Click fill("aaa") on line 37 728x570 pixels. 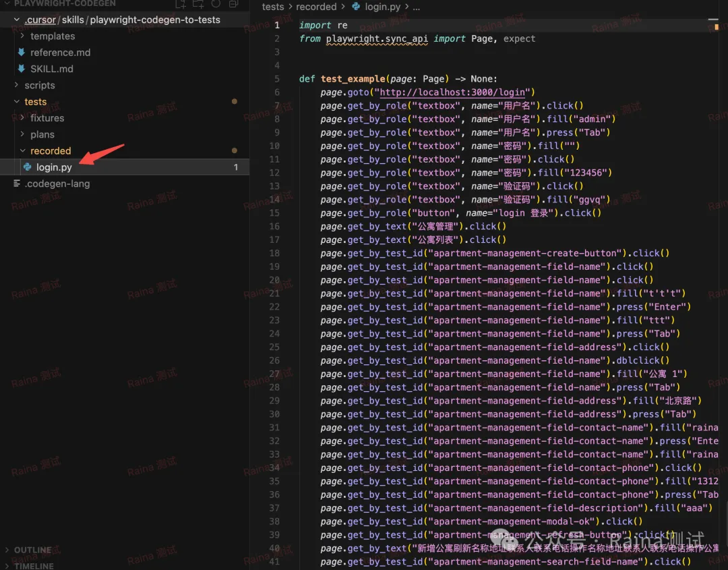[x=684, y=508]
